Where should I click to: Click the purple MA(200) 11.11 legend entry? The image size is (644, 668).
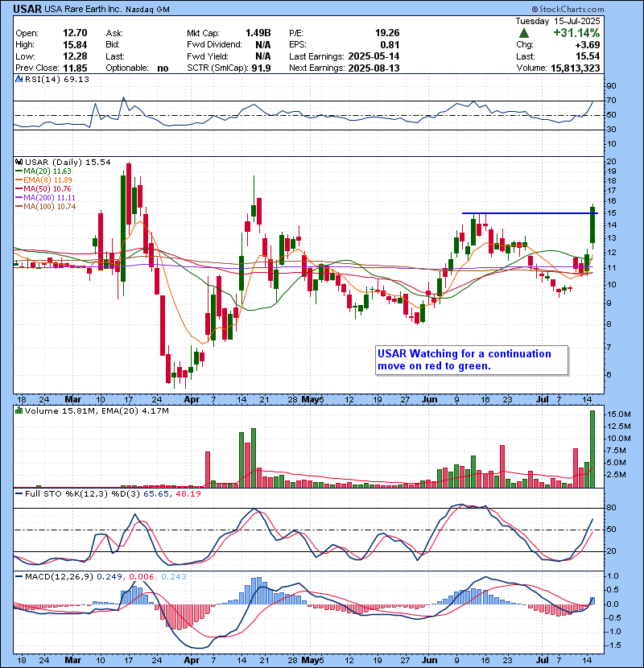coord(45,198)
